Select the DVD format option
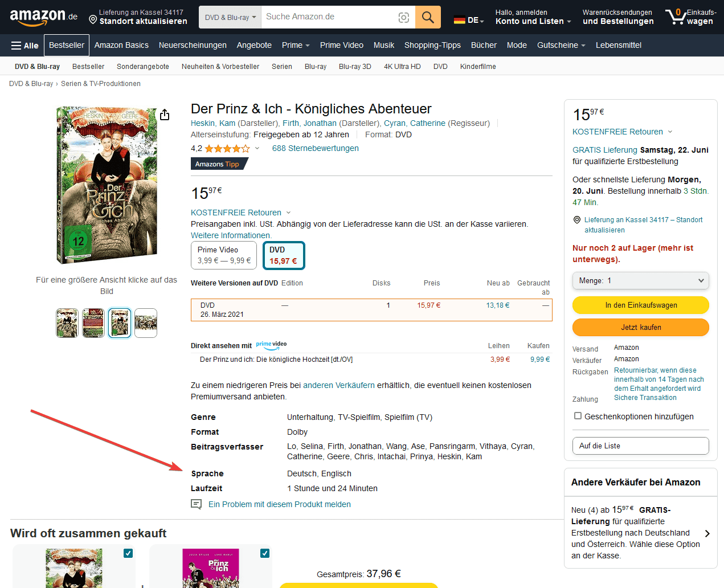This screenshot has height=588, width=724. [284, 255]
